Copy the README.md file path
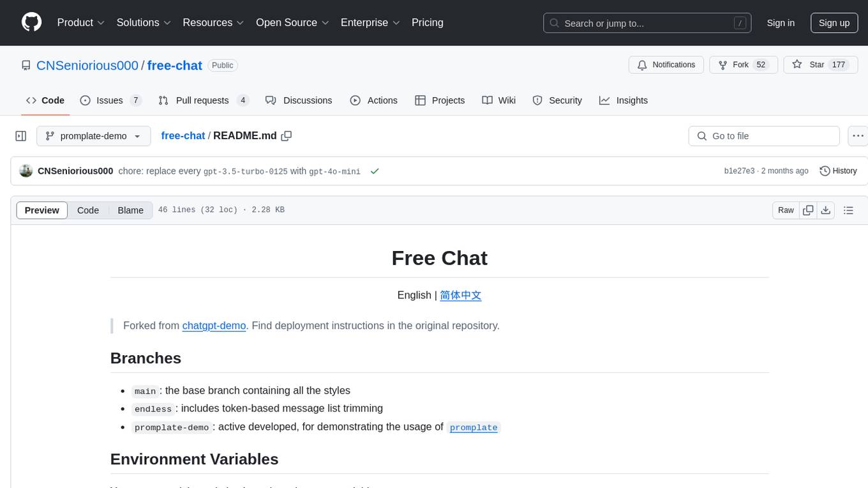This screenshot has height=488, width=868. click(x=287, y=135)
